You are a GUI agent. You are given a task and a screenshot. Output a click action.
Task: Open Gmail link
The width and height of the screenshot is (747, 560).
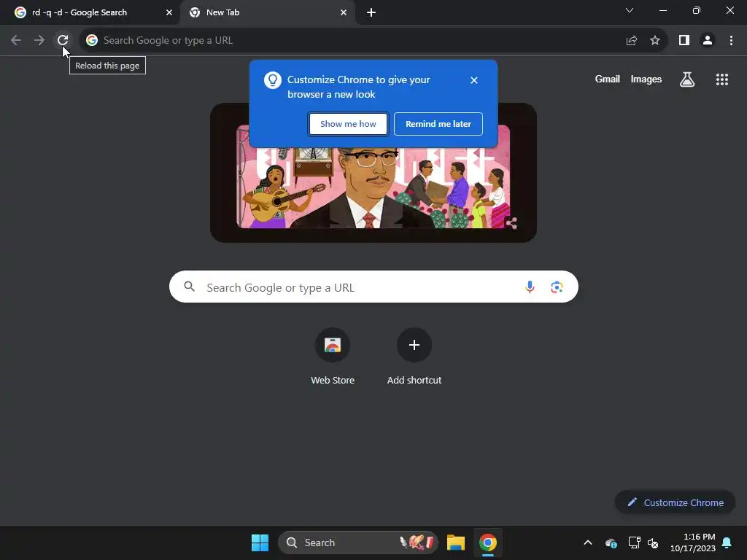tap(608, 79)
